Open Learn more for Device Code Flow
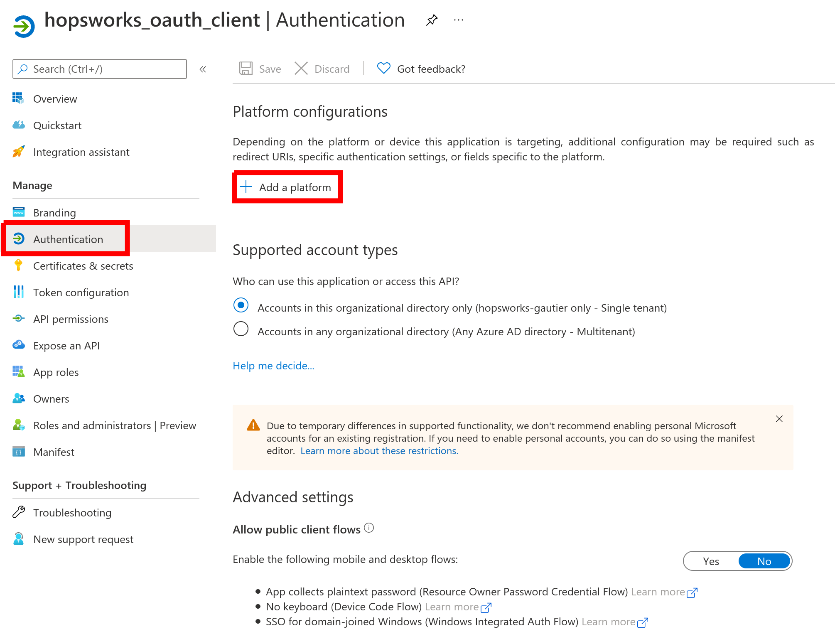 click(458, 607)
